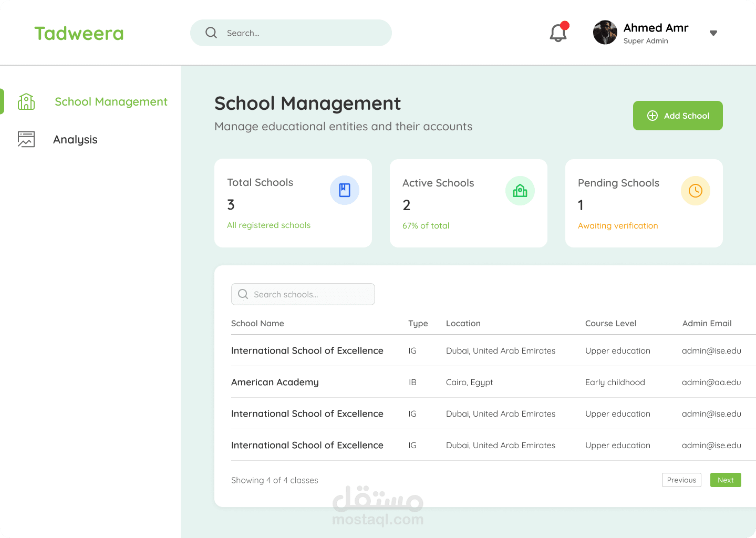Click the green school icon on Active Schools card
This screenshot has height=538, width=756.
point(520,191)
